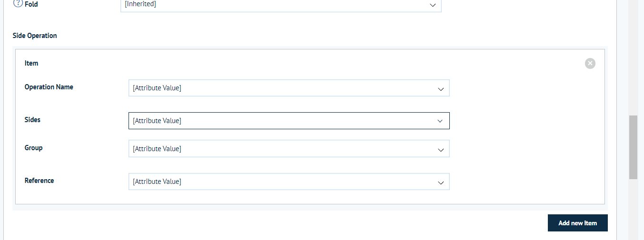This screenshot has width=644, height=240.
Task: Click the chevron arrow in Operation Name field
Action: pos(441,88)
